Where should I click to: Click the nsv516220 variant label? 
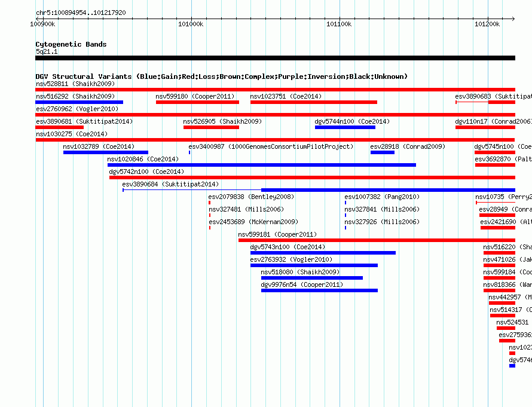[x=507, y=247]
